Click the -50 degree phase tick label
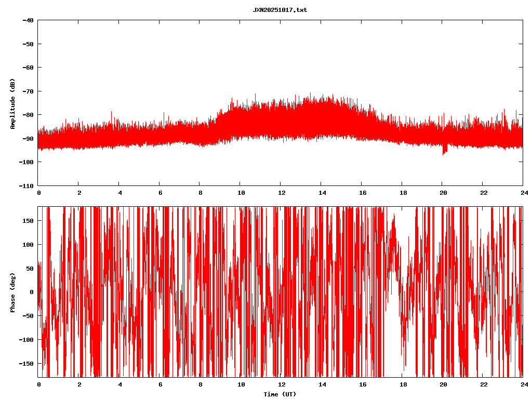 click(x=29, y=316)
